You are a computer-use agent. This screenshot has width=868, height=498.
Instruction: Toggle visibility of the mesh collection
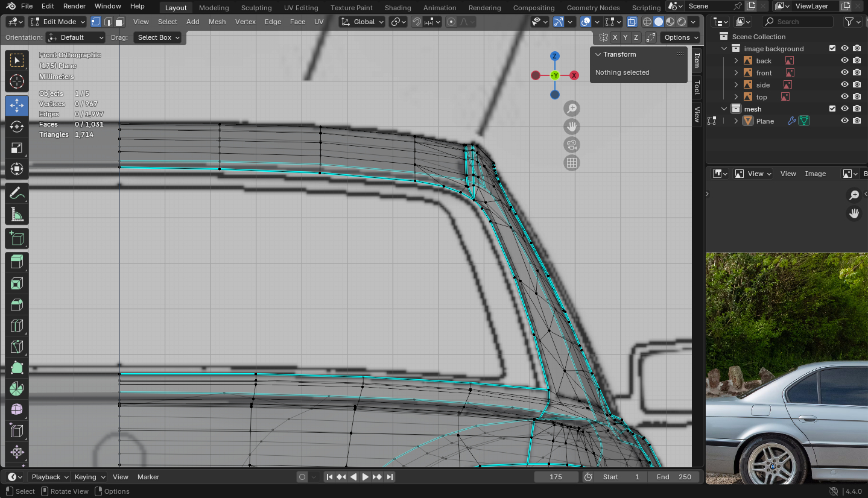pyautogui.click(x=844, y=109)
